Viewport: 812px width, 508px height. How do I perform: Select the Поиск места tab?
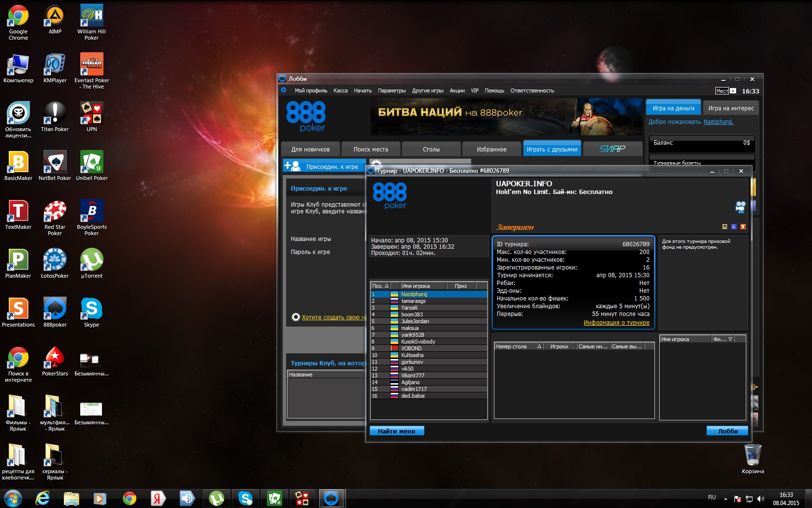click(x=371, y=149)
